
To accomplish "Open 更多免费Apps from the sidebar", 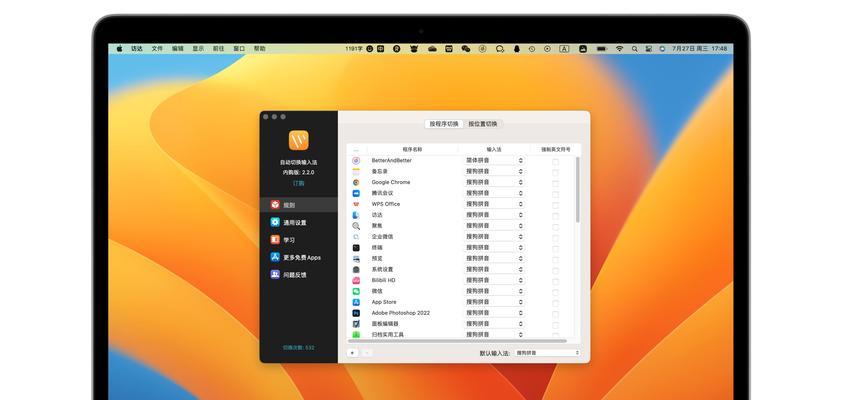I will [x=299, y=257].
